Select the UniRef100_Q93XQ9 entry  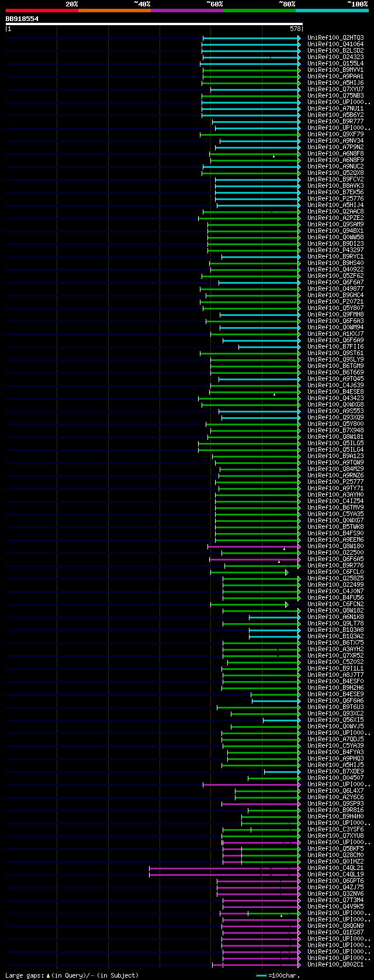335,417
